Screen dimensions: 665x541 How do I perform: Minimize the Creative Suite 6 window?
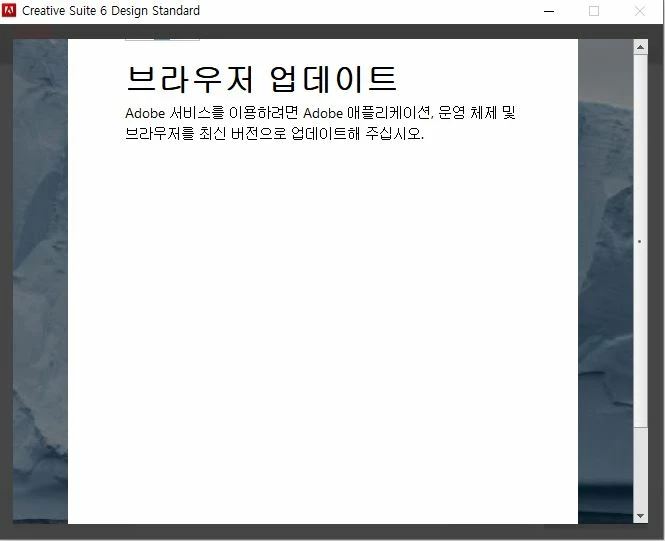click(549, 11)
